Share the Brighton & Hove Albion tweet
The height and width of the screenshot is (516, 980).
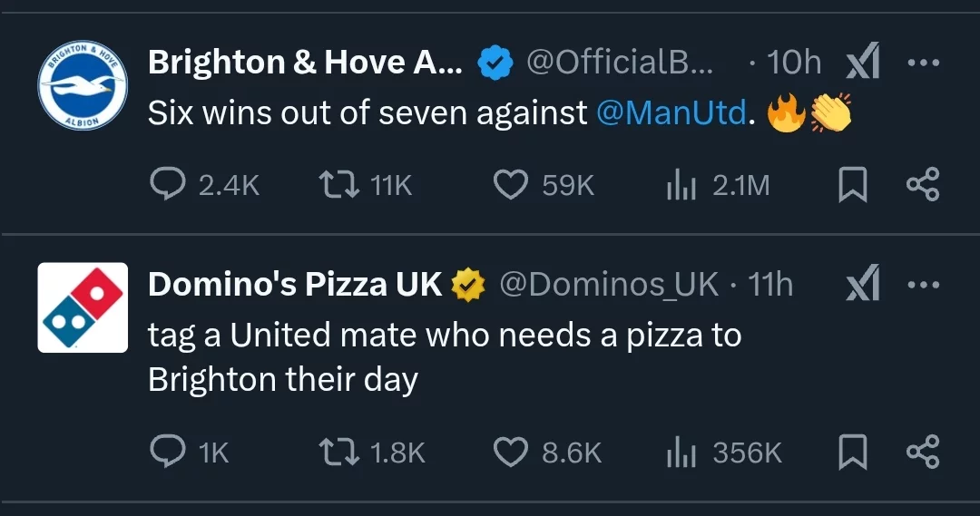coord(923,186)
